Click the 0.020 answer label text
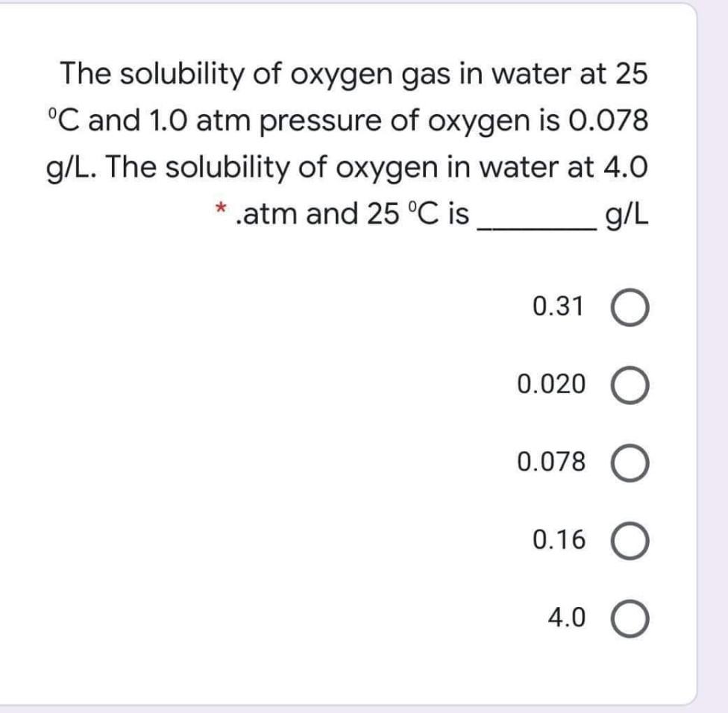Image resolution: width=728 pixels, height=713 pixels. pyautogui.click(x=550, y=386)
